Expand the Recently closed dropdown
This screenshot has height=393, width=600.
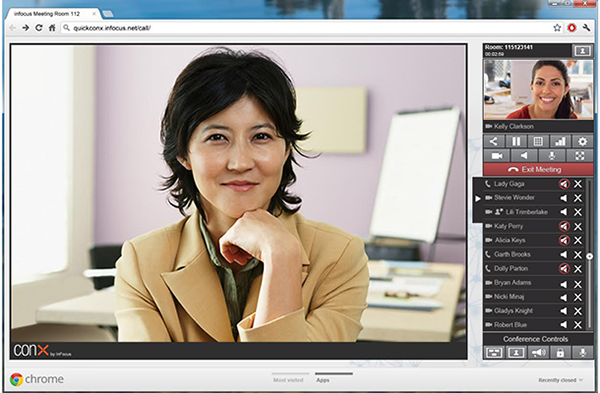pos(561,380)
